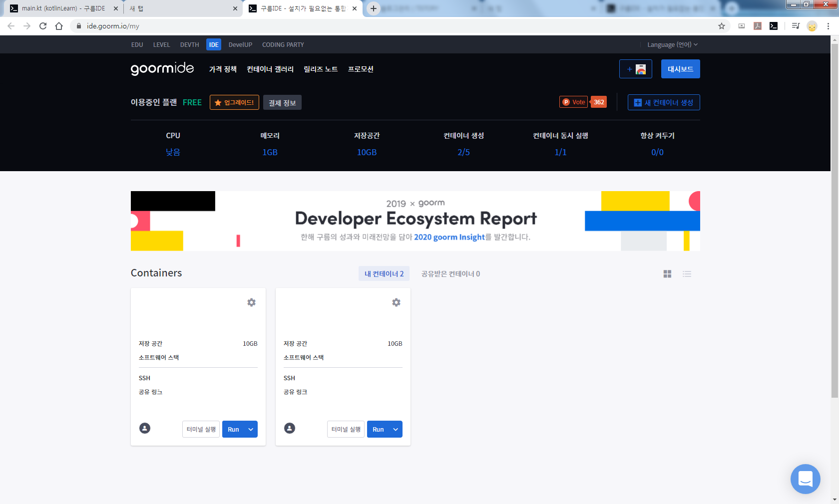Open settings gear on second container card
839x504 pixels.
(x=396, y=302)
